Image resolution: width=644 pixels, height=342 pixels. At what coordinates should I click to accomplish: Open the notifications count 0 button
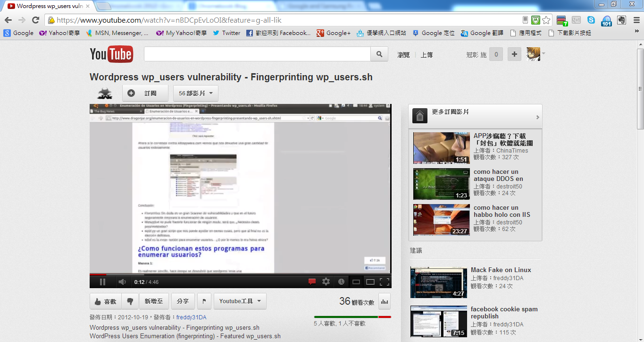click(496, 54)
